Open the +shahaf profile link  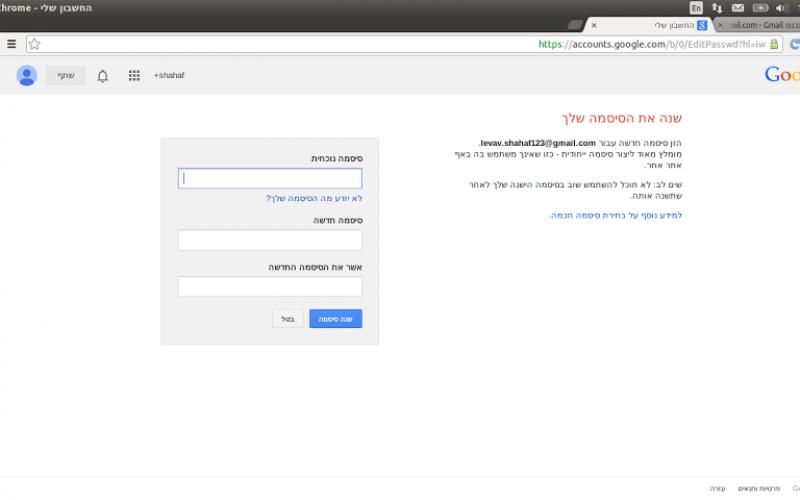[x=169, y=76]
